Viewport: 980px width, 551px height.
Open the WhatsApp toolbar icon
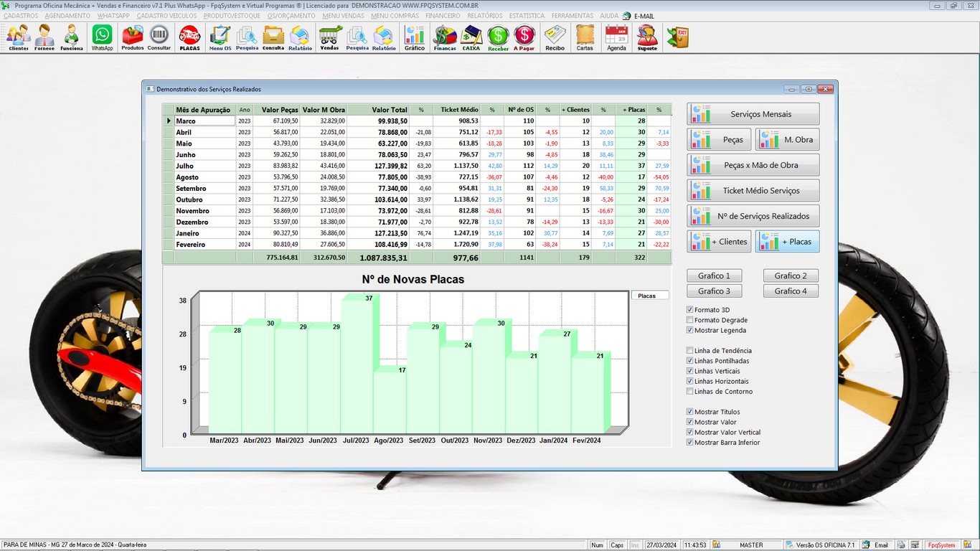(x=102, y=37)
